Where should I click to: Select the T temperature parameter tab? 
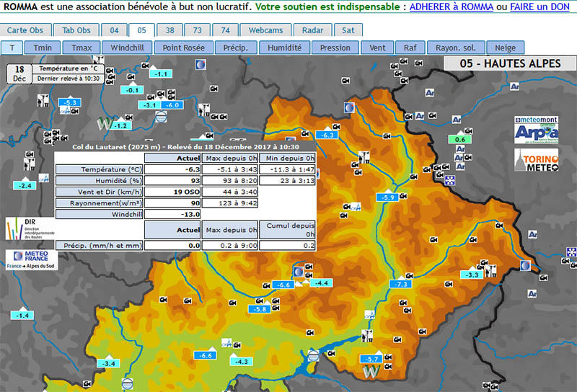coord(12,48)
